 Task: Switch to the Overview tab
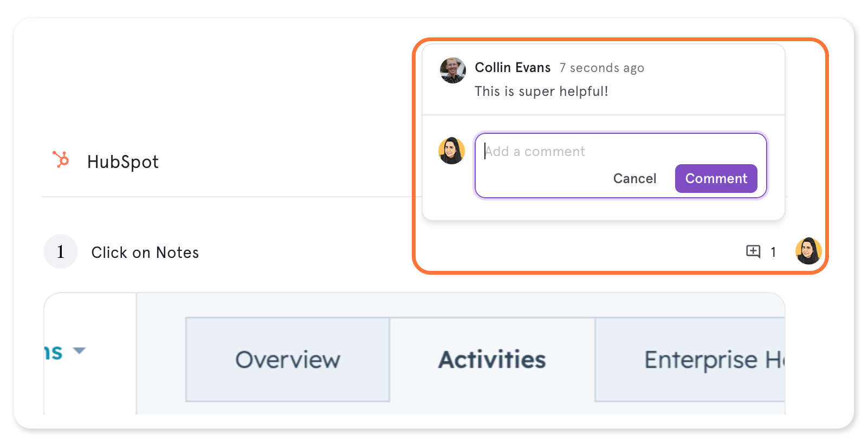[288, 360]
